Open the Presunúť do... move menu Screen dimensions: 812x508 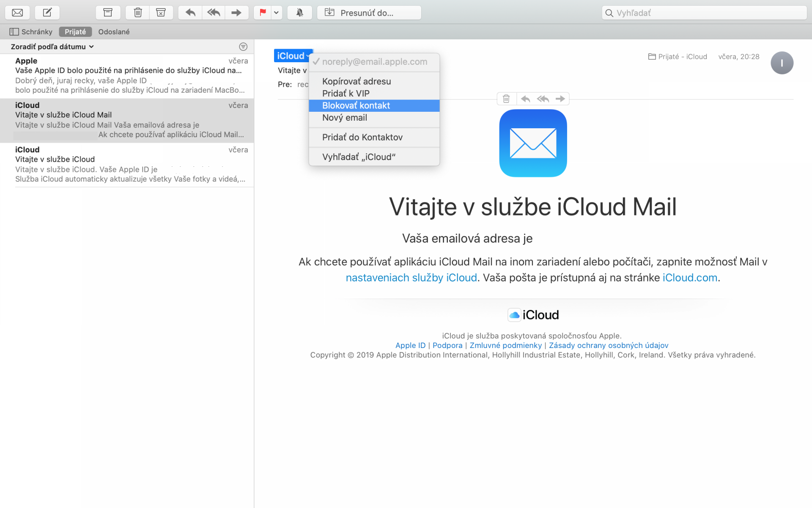(x=369, y=13)
